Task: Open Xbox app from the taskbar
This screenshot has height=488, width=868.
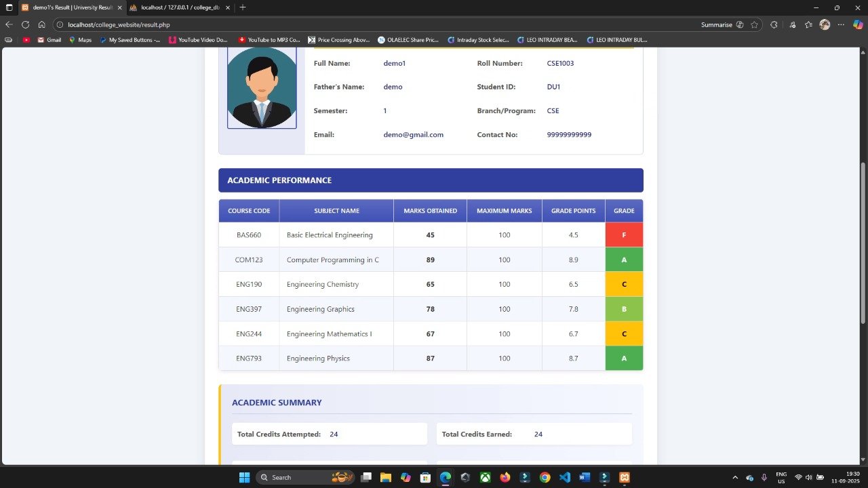Action: coord(486,477)
